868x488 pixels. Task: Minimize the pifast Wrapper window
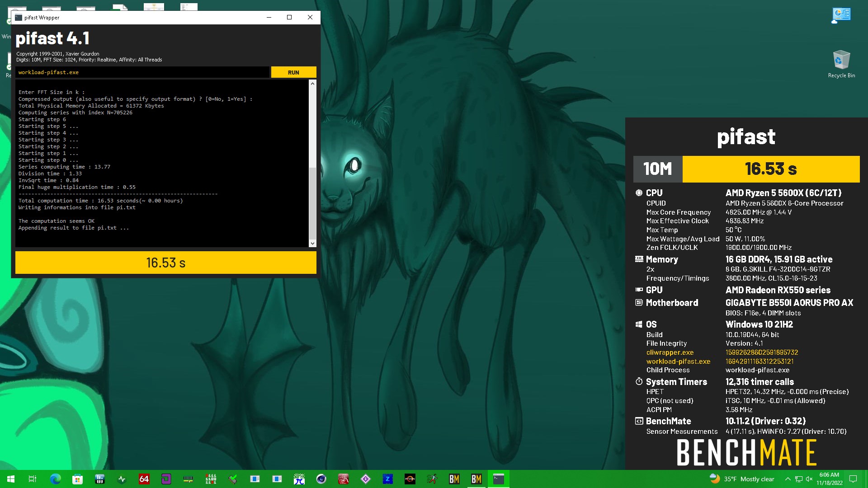[269, 18]
